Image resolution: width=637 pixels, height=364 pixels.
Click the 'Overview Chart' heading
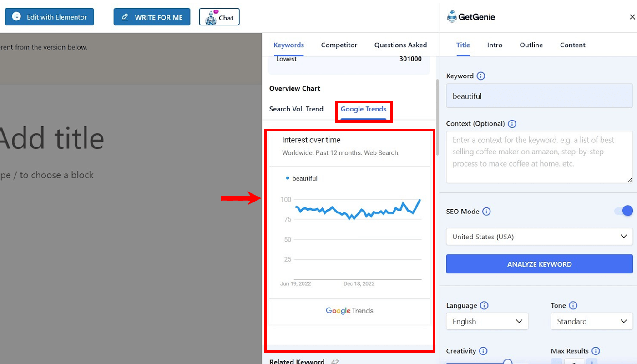point(295,88)
